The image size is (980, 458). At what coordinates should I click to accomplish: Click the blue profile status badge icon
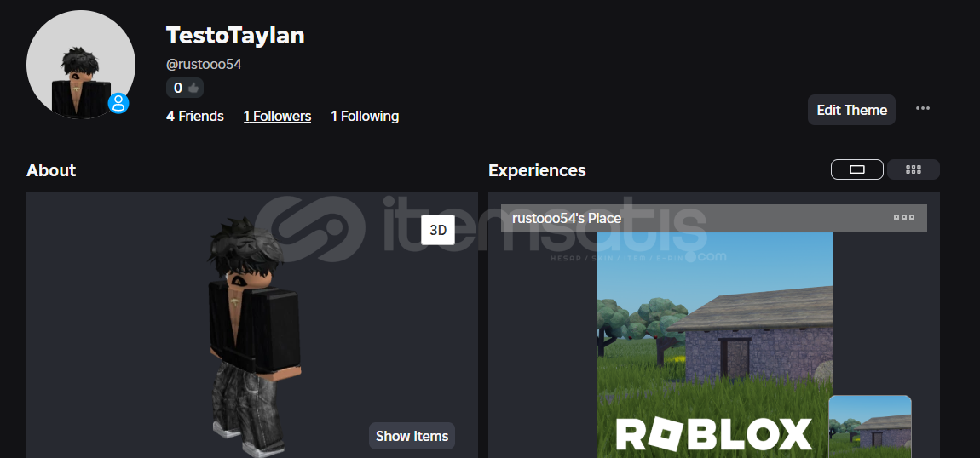[118, 103]
